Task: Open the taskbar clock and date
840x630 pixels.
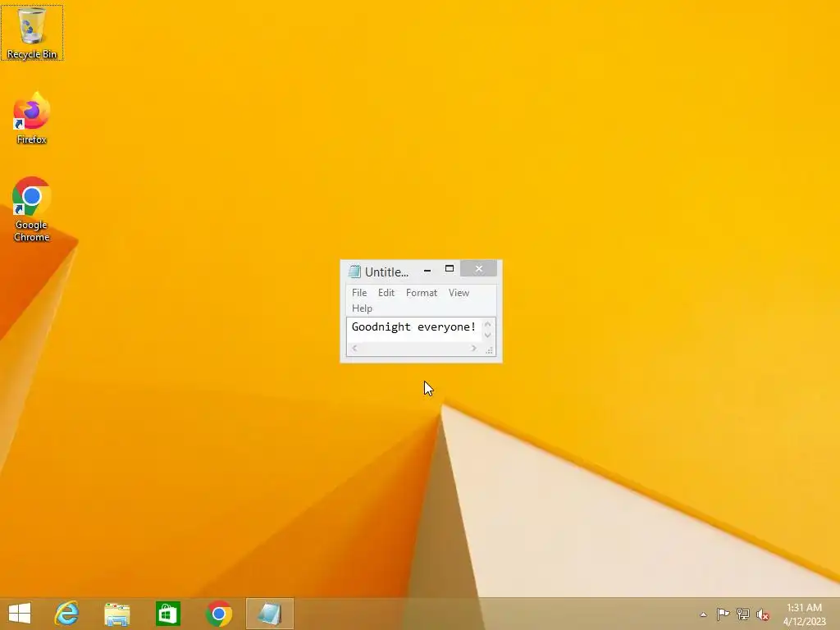Action: [x=804, y=614]
